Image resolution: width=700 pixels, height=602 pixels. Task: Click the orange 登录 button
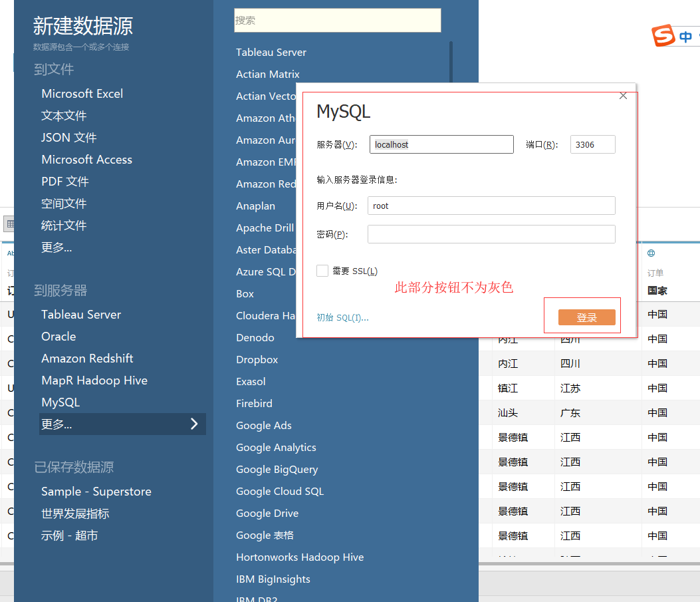click(x=586, y=317)
